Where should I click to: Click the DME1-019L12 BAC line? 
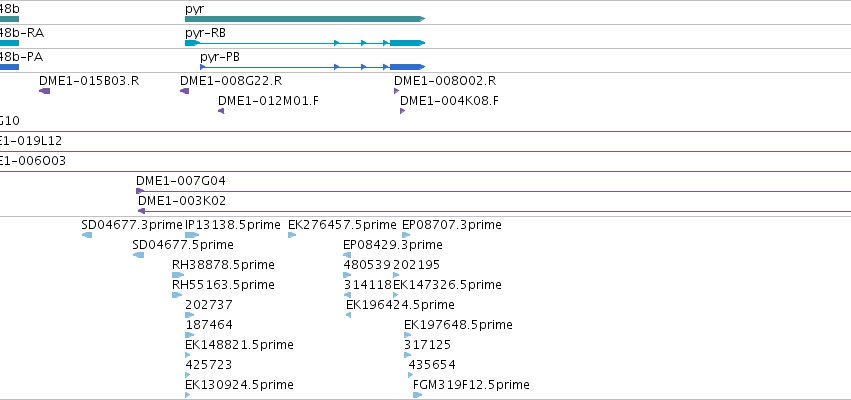[x=426, y=151]
